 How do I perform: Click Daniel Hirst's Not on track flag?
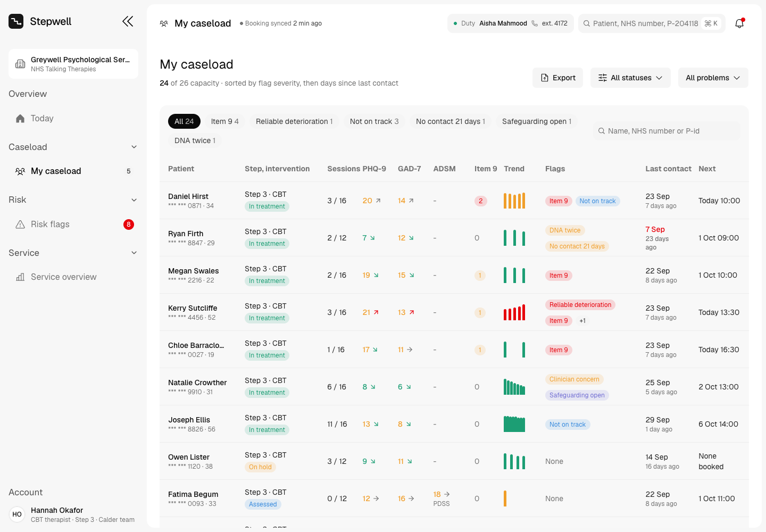click(597, 201)
